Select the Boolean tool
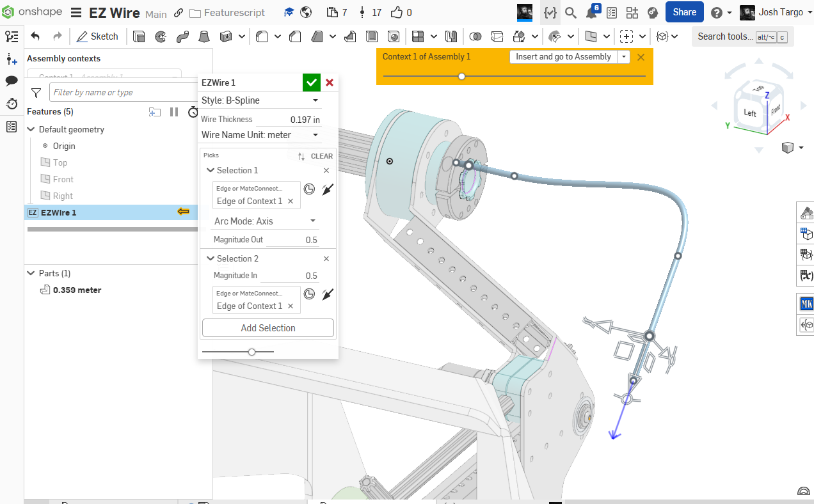This screenshot has width=814, height=504. [x=475, y=36]
